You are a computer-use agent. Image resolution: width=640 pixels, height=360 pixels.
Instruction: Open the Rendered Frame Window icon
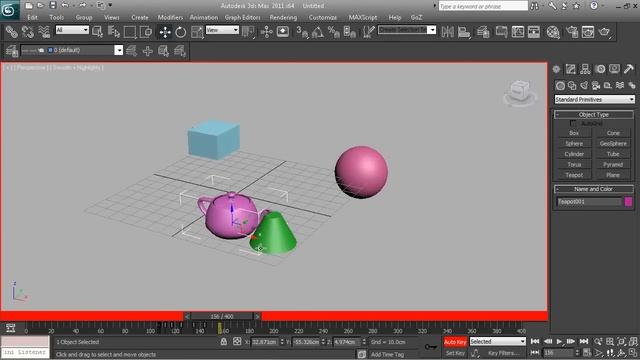[588, 31]
